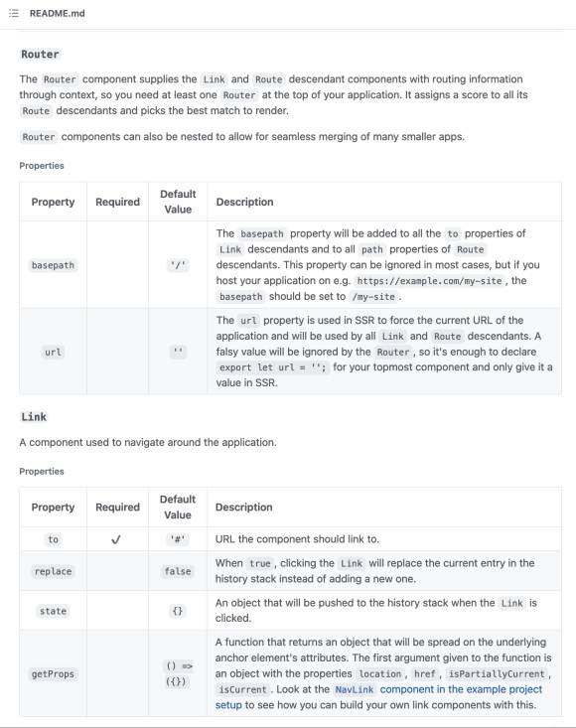Click the Default Value header in Link table
The width and height of the screenshot is (576, 728).
click(x=178, y=507)
